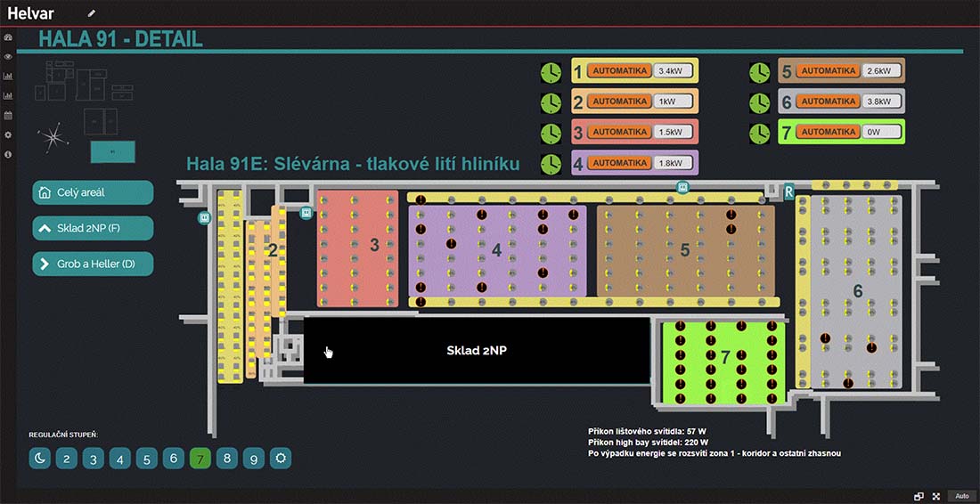This screenshot has width=980, height=504.
Task: Select the moon night-mode regulation level
Action: [40, 459]
